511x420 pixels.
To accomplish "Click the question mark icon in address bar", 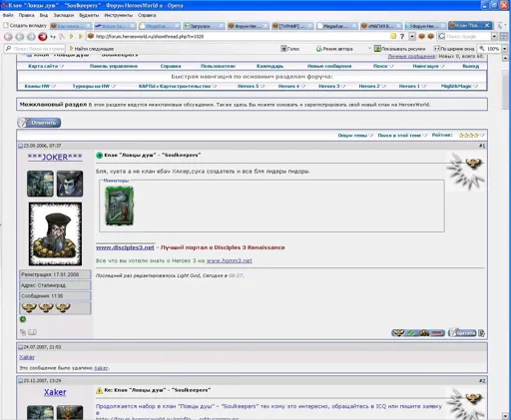I will tap(402, 37).
